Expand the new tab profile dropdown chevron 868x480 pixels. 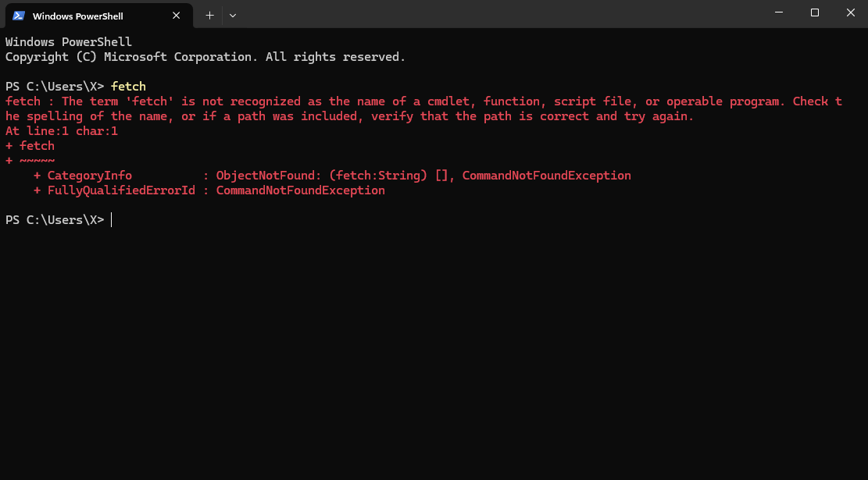(x=233, y=16)
